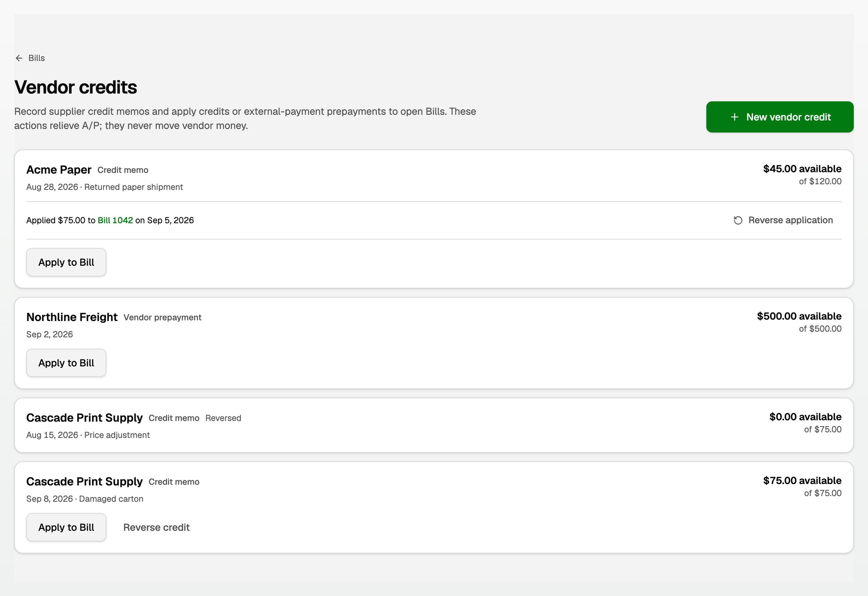Reverse credit for Cascade Print Supply Damaged carton
Viewport: 868px width, 596px height.
tap(156, 527)
